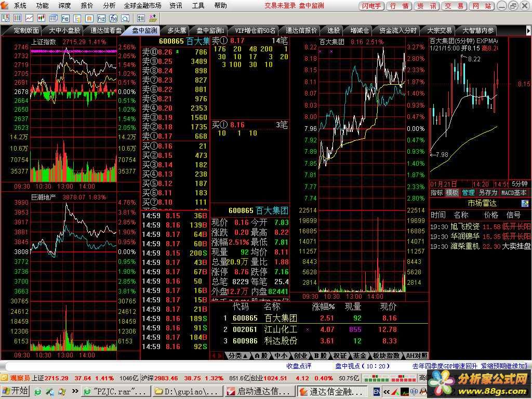Click the orange clipboard toolbar icon

coord(89,18)
